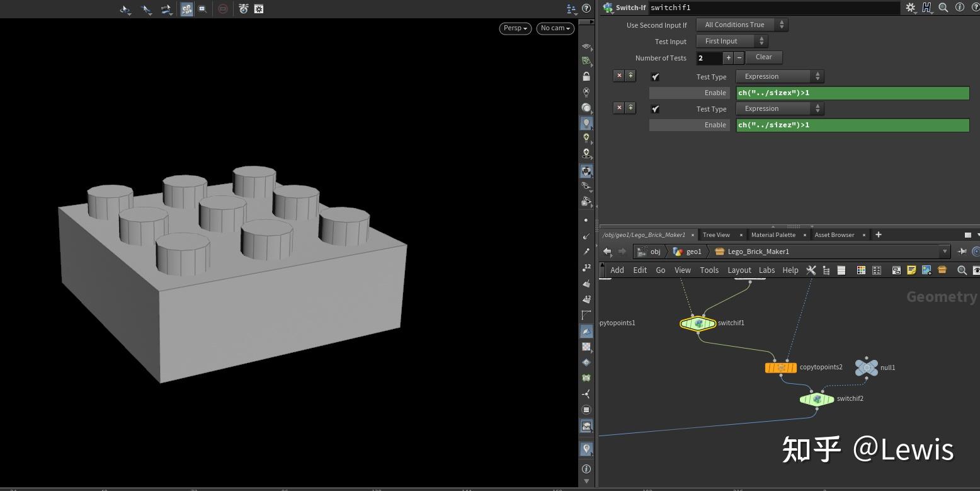Open the 'Use Second Input If' dropdown
Image resolution: width=980 pixels, height=491 pixels.
click(741, 25)
